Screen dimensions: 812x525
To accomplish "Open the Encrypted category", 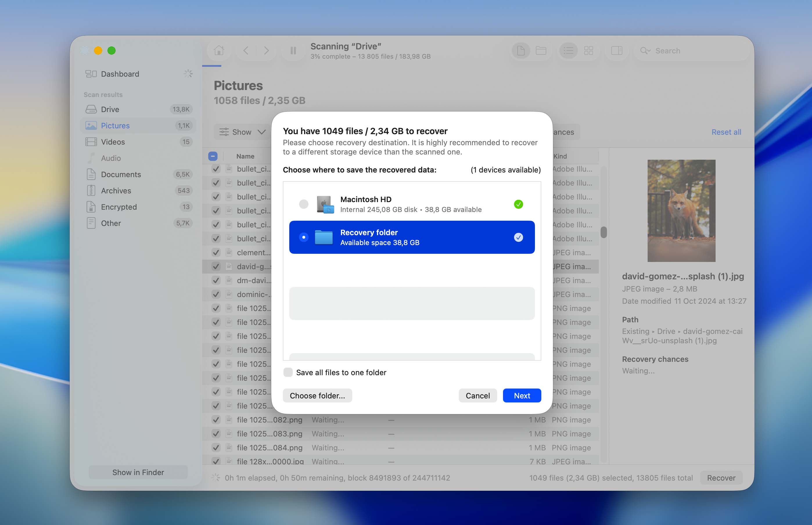I will (x=138, y=207).
